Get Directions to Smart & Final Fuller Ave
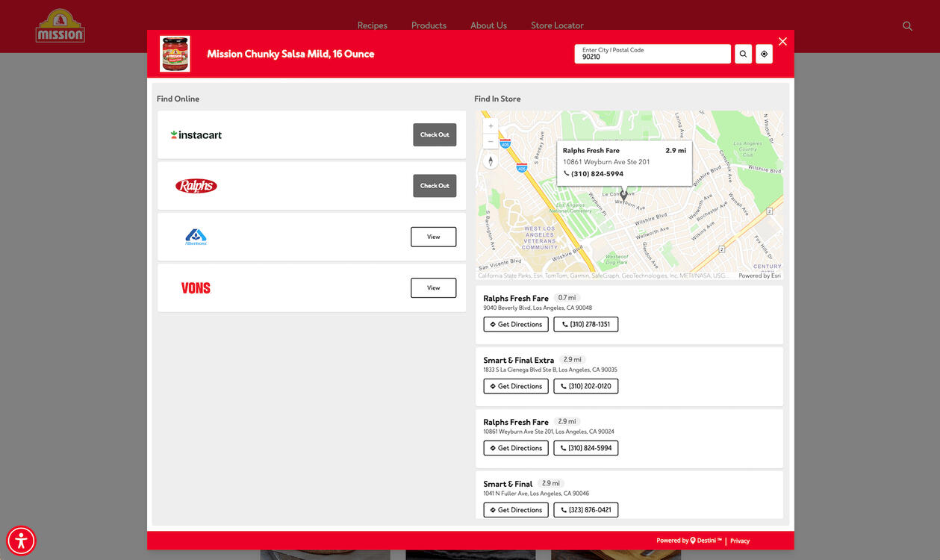Screen dimensions: 940x560 [516, 510]
